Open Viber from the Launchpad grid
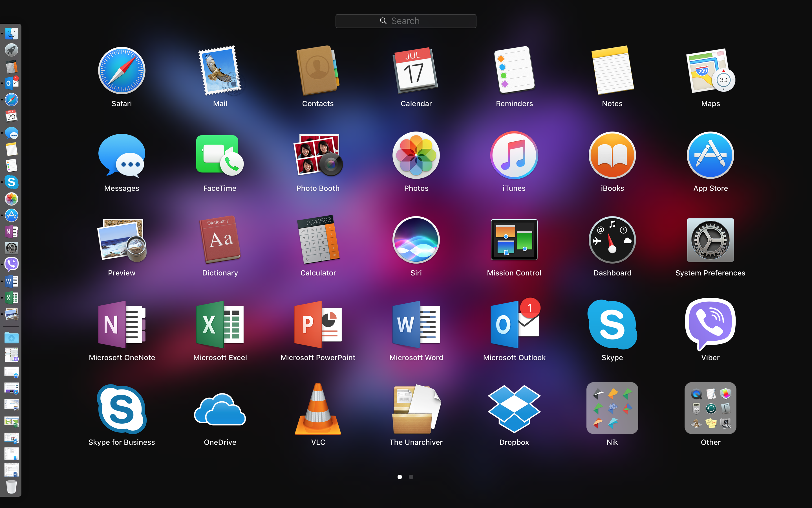This screenshot has height=508, width=812. pyautogui.click(x=710, y=325)
